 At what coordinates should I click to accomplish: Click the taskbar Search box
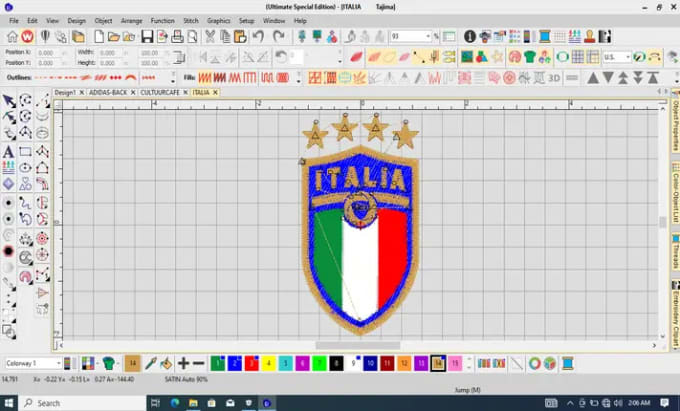point(83,403)
